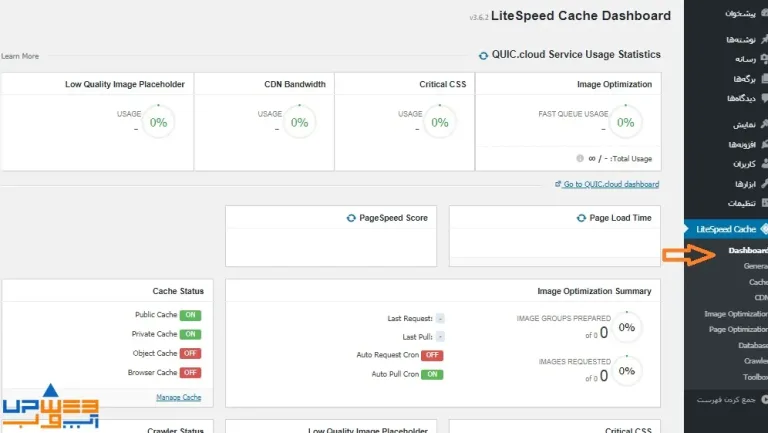Click the جمع کردن فهرست collapse menu label
Screen dimensions: 768x433
(x=726, y=400)
